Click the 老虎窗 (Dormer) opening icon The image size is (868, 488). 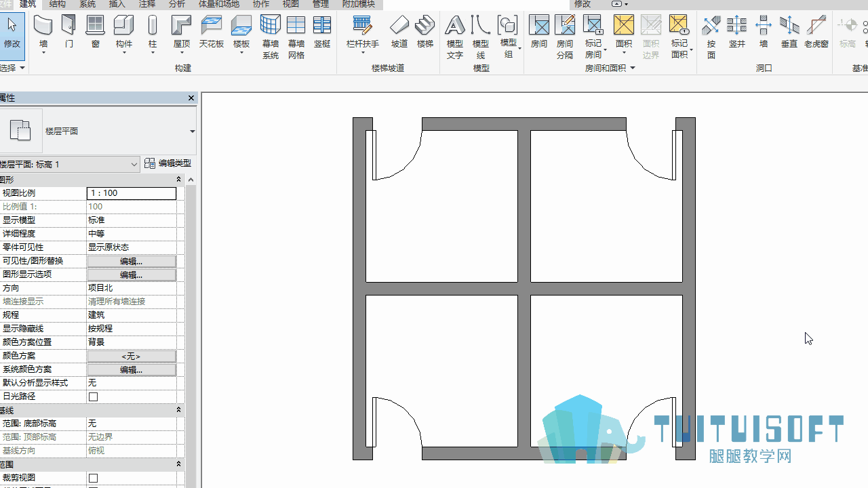816,26
